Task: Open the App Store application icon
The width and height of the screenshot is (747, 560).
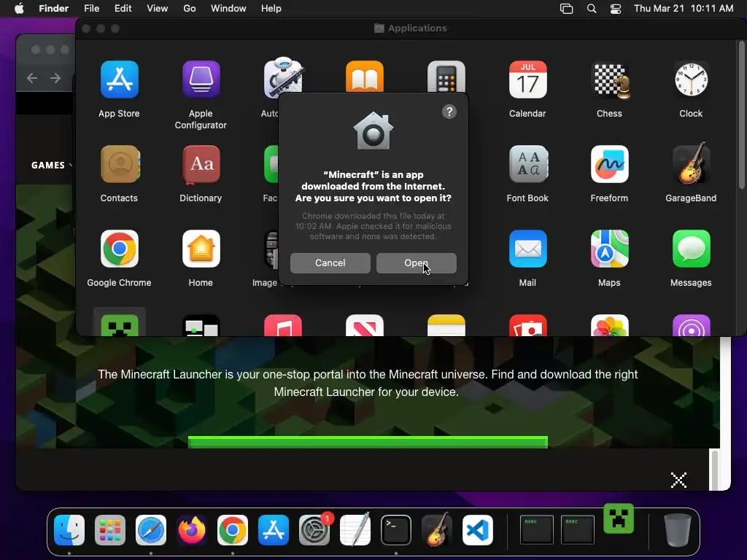Action: 119,79
